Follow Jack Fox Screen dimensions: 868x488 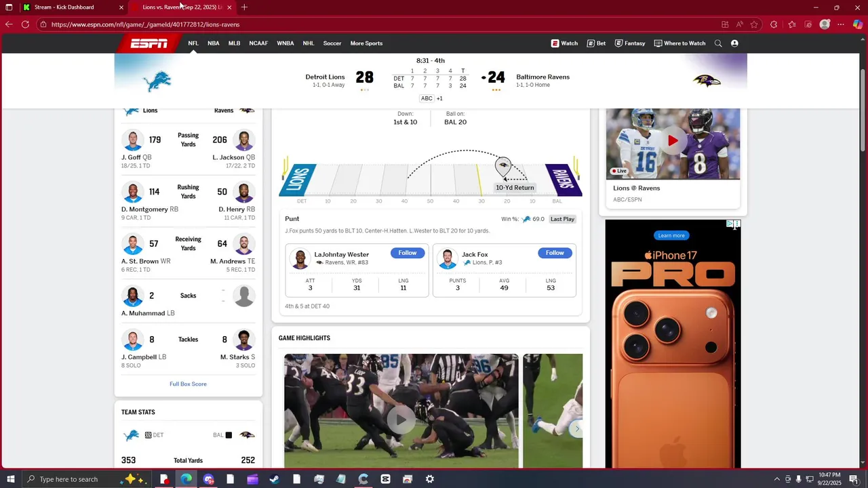click(555, 253)
